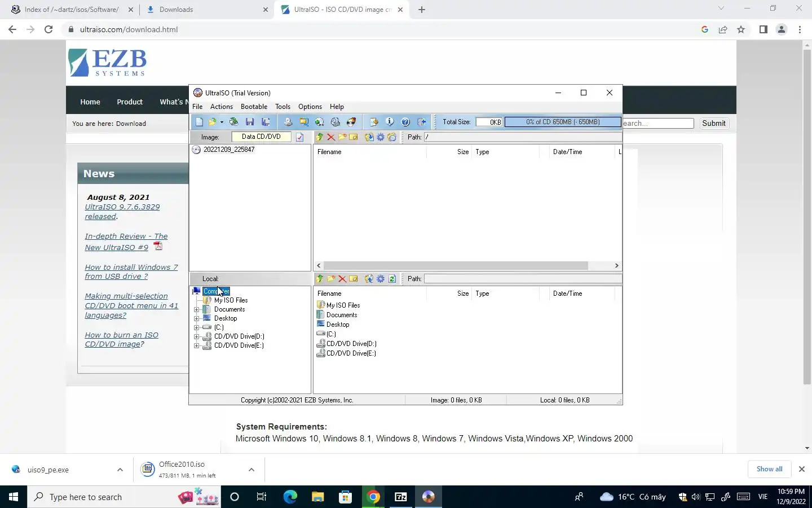Screen dimensions: 812x508
Task: Click the gear icon in local toolbar
Action: coord(381,279)
